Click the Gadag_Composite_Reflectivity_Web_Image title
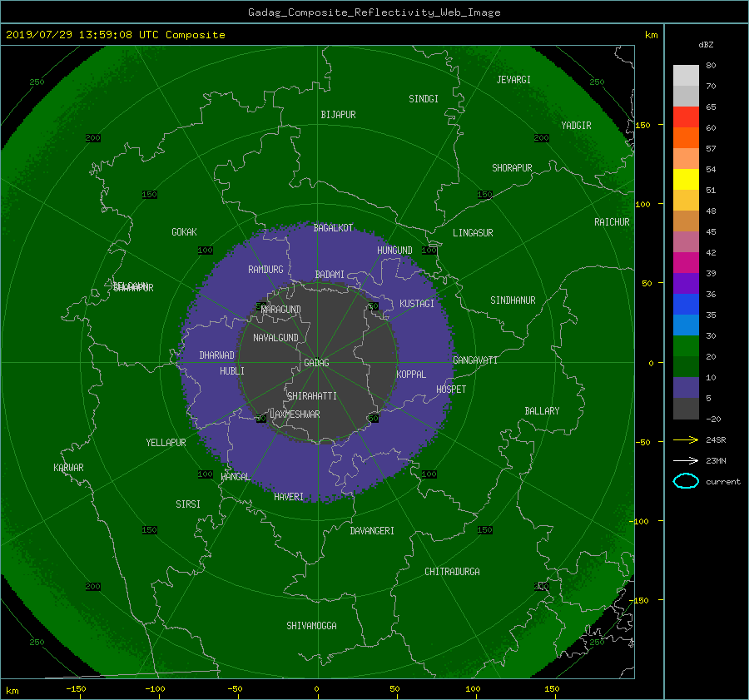The image size is (749, 700). click(374, 12)
